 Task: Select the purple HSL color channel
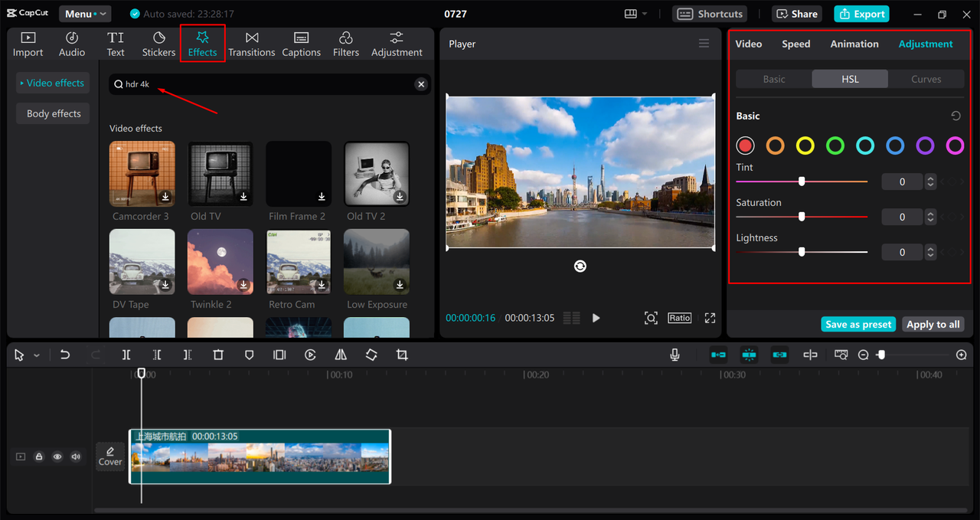(925, 146)
